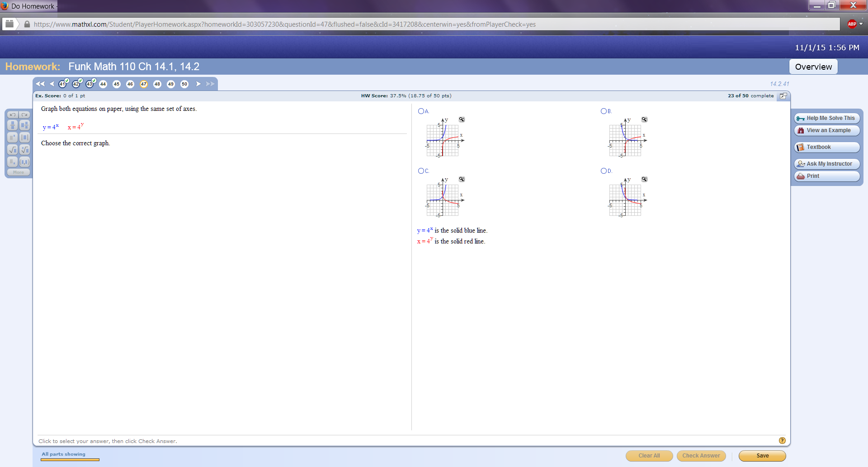Click the exponent template icon
The height and width of the screenshot is (467, 868).
click(x=13, y=138)
